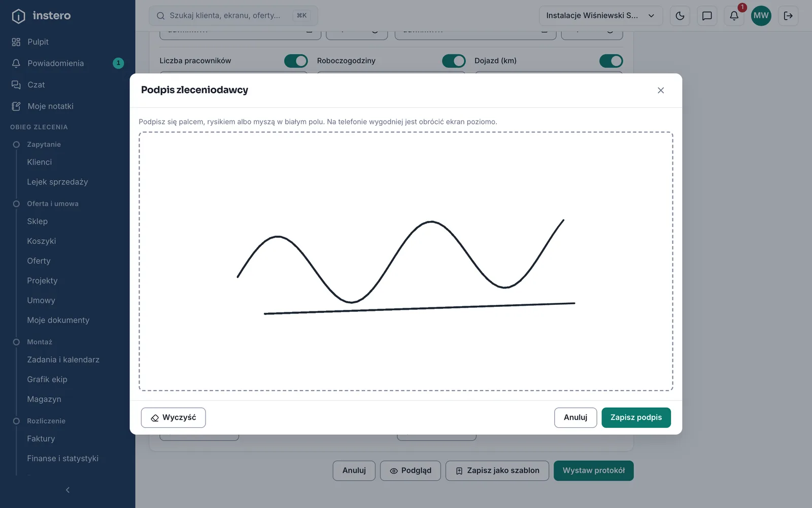Open Faktury in the sidebar
Screen dimensions: 812x508
tap(41, 439)
